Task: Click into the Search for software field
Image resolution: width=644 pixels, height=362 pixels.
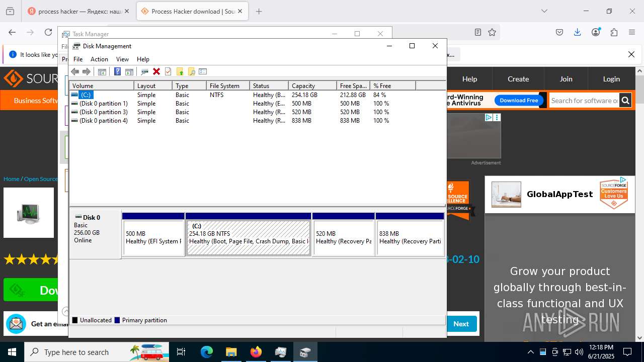Action: [x=584, y=101]
